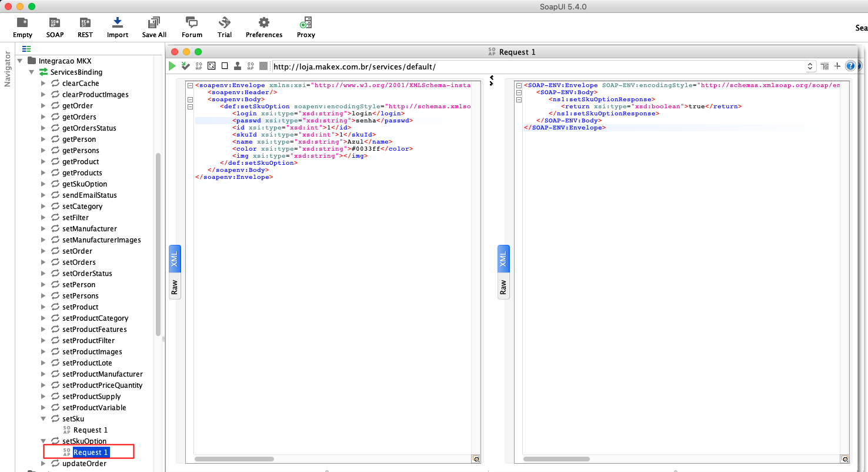The height and width of the screenshot is (472, 868).
Task: Toggle the square icon in request toolbar
Action: [225, 66]
